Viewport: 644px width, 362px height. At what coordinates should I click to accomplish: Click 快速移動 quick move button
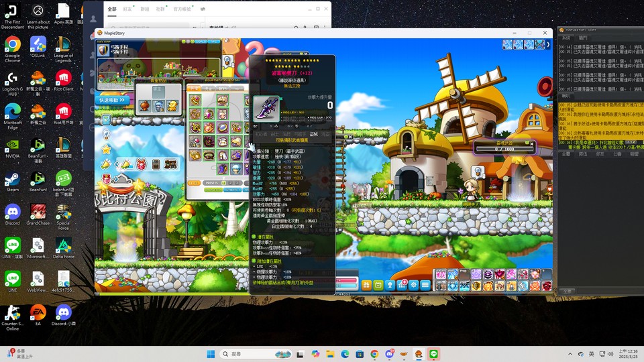[x=111, y=100]
